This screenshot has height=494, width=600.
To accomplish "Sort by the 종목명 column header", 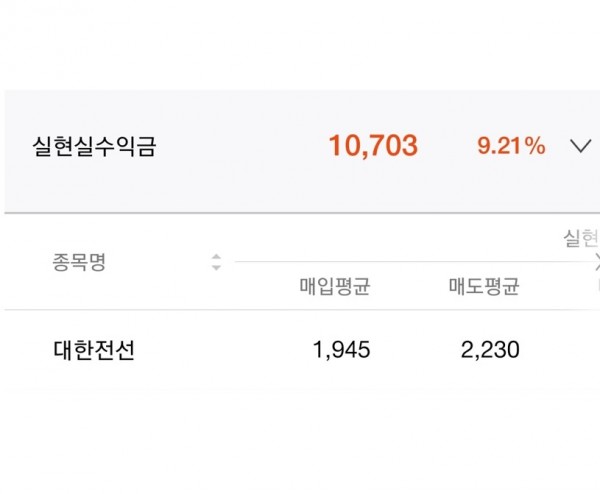I will coord(79,263).
